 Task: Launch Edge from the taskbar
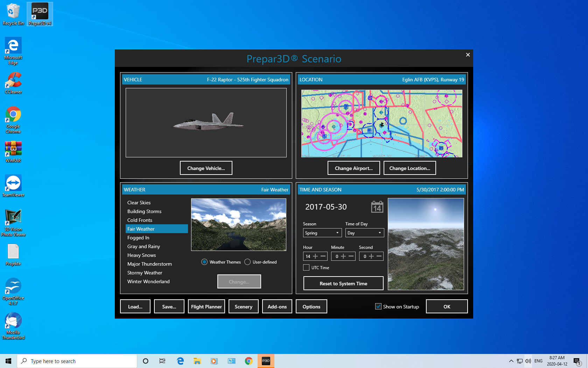click(x=180, y=361)
